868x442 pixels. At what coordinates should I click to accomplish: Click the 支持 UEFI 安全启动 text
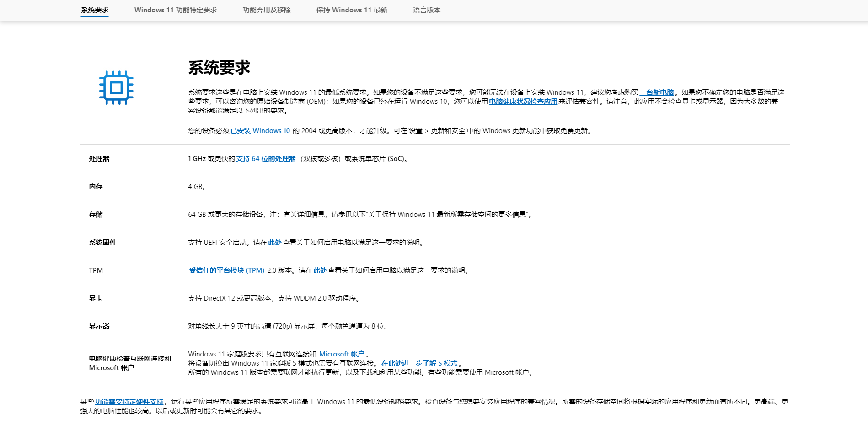(217, 243)
